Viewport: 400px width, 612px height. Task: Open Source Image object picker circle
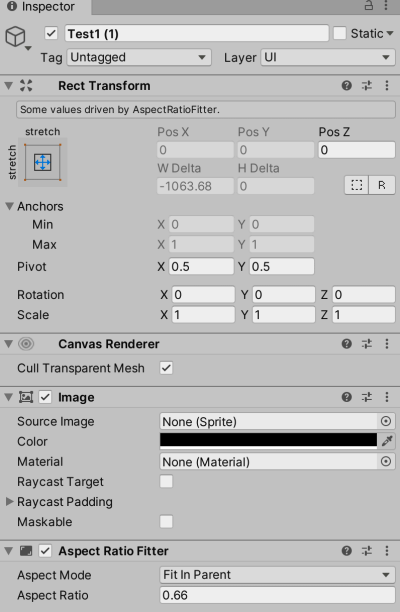click(386, 421)
